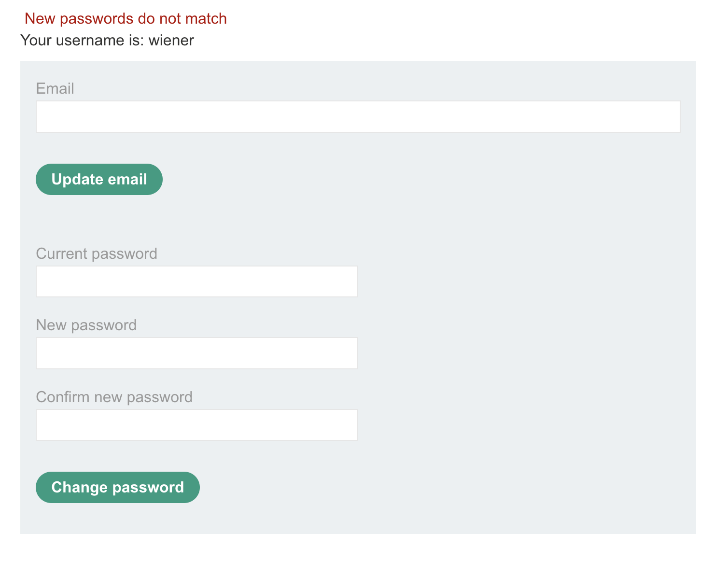
Task: Click the Confirm new password label
Action: pos(114,397)
